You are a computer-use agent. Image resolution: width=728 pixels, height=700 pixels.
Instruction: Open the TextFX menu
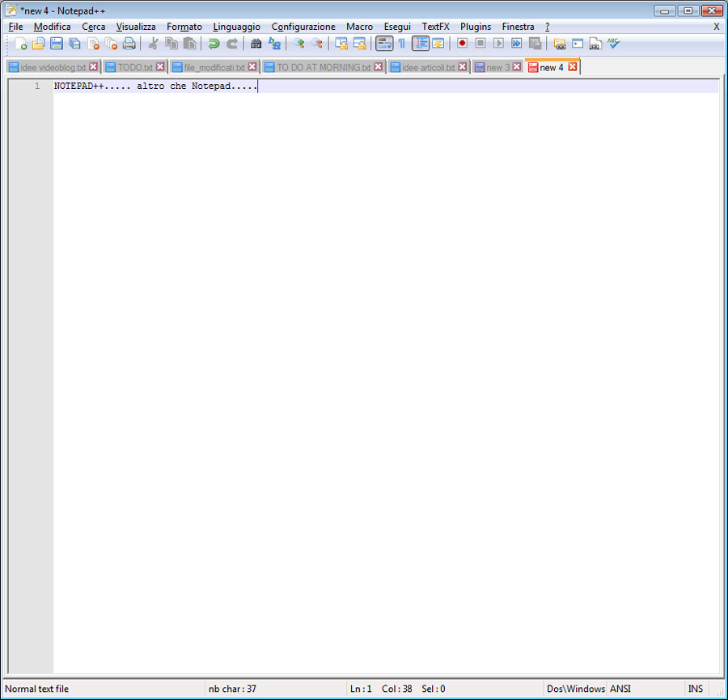point(435,27)
